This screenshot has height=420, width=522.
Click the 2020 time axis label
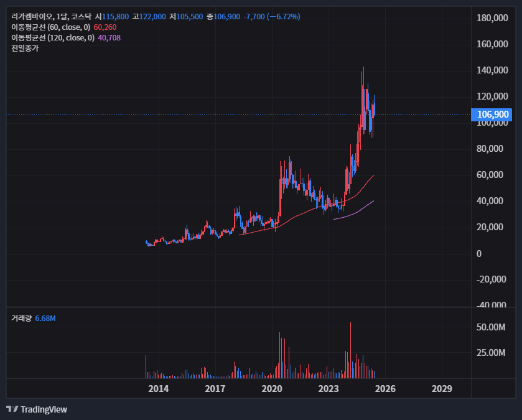[x=272, y=389]
